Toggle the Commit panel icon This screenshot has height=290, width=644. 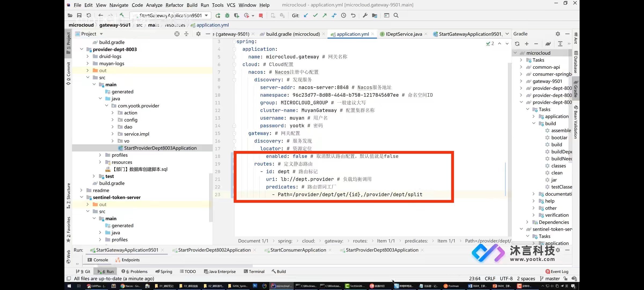click(68, 74)
